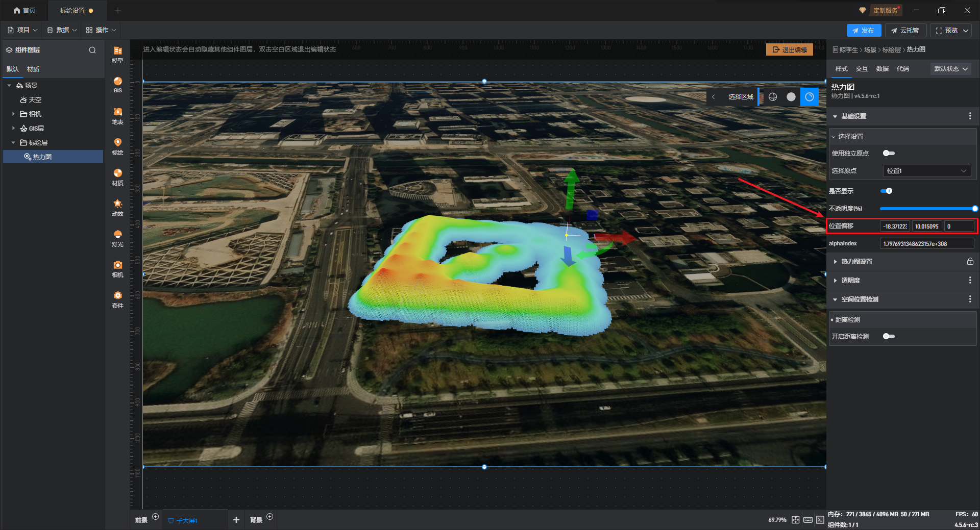Switch to the 首页 tab
Image resolution: width=980 pixels, height=530 pixels.
[24, 11]
